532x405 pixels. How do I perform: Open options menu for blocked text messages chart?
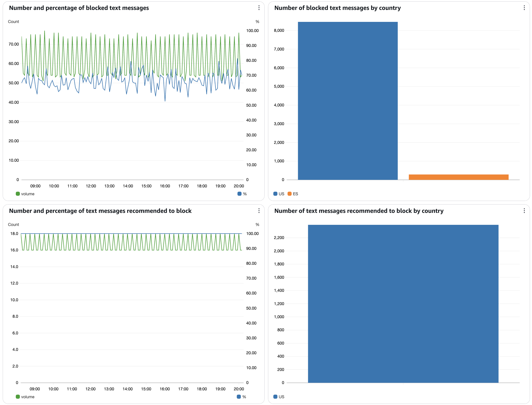click(259, 8)
